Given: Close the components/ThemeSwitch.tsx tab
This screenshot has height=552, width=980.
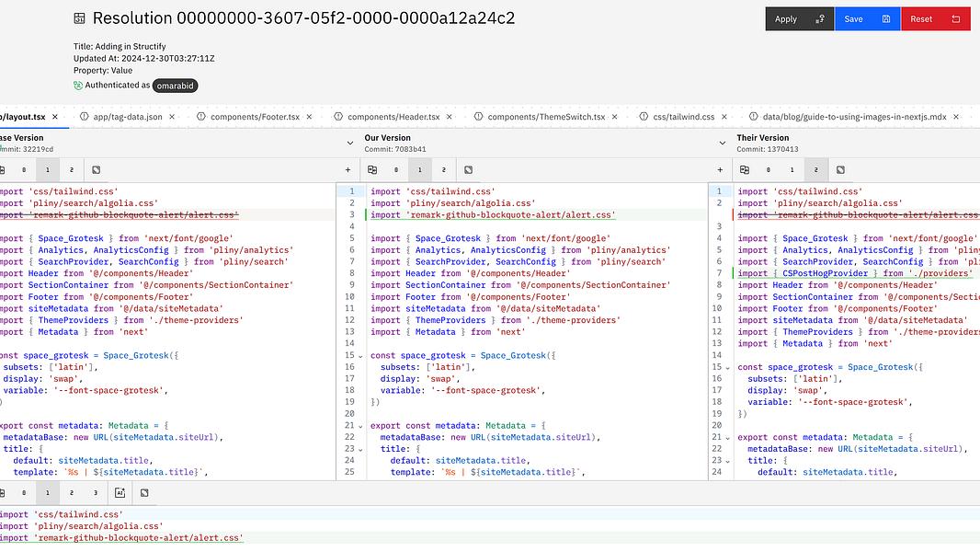Looking at the screenshot, I should click(615, 117).
